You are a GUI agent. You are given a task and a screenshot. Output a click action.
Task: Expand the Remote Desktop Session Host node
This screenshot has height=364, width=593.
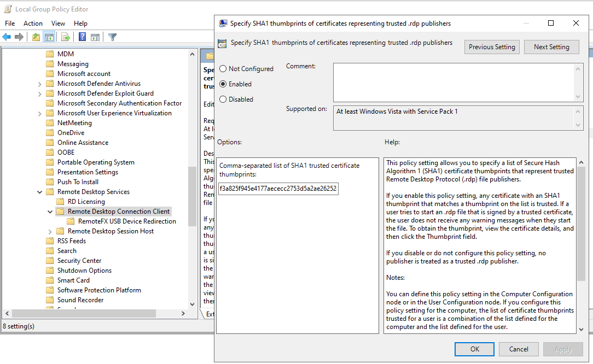pos(50,231)
